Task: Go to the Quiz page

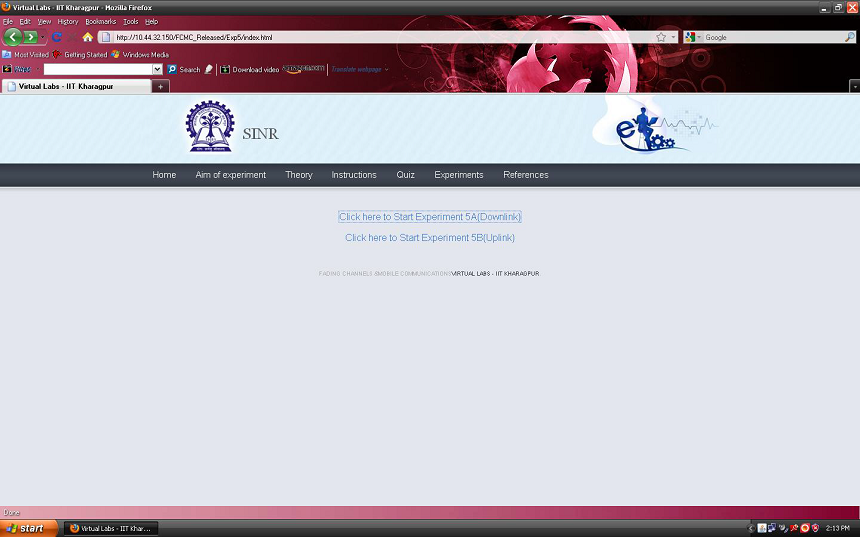Action: [405, 175]
